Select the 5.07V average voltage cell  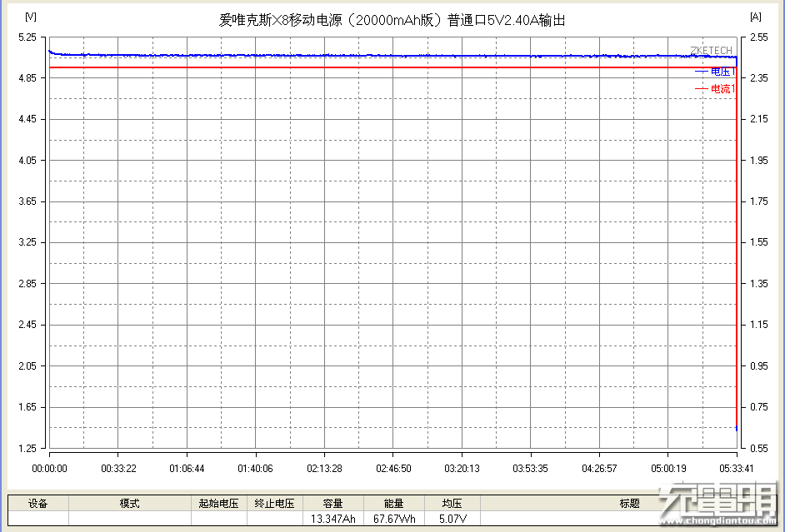452,519
